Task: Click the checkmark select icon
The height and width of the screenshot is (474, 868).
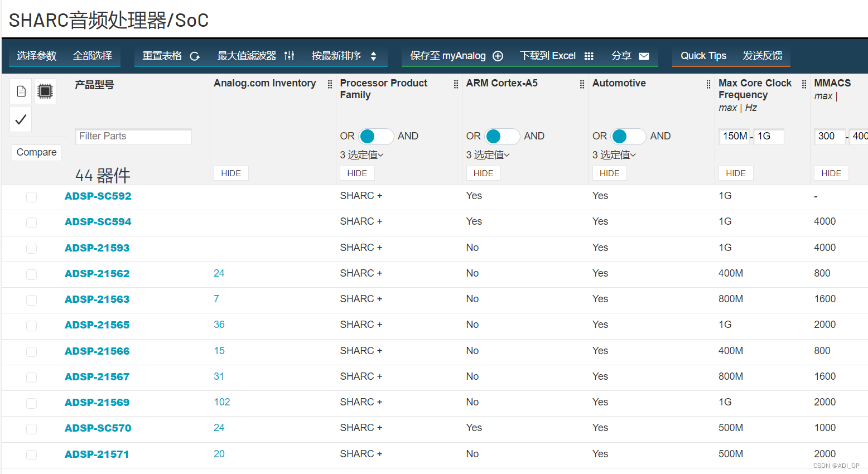Action: click(21, 119)
